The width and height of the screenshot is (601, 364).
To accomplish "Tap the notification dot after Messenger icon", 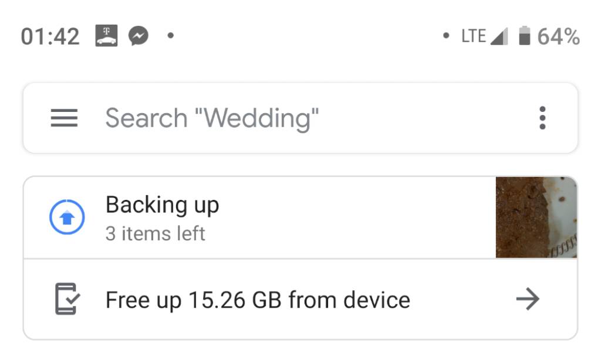I will click(171, 36).
